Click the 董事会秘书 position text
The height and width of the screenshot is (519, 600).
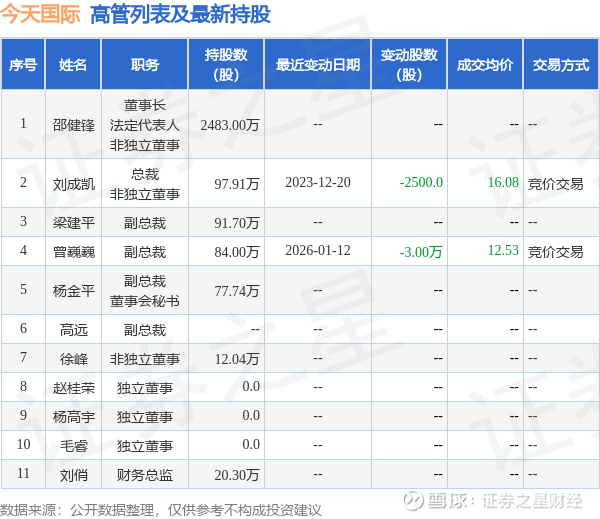145,301
